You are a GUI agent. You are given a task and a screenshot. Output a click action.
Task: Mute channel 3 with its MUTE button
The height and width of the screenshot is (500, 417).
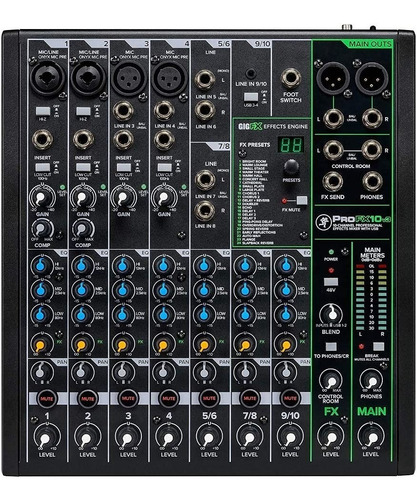128,398
